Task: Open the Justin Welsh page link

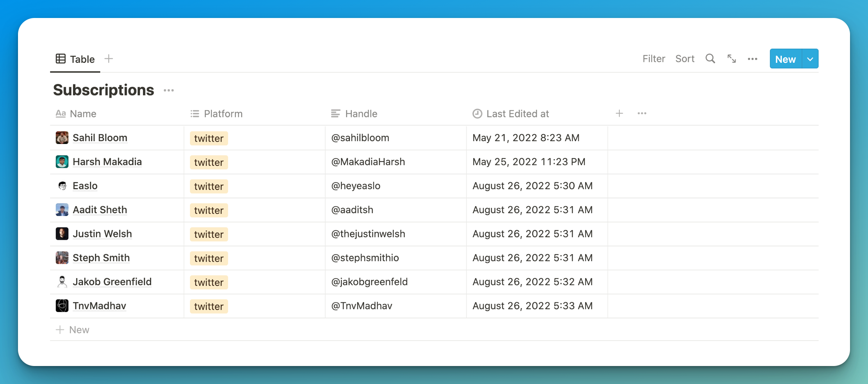Action: pyautogui.click(x=102, y=234)
